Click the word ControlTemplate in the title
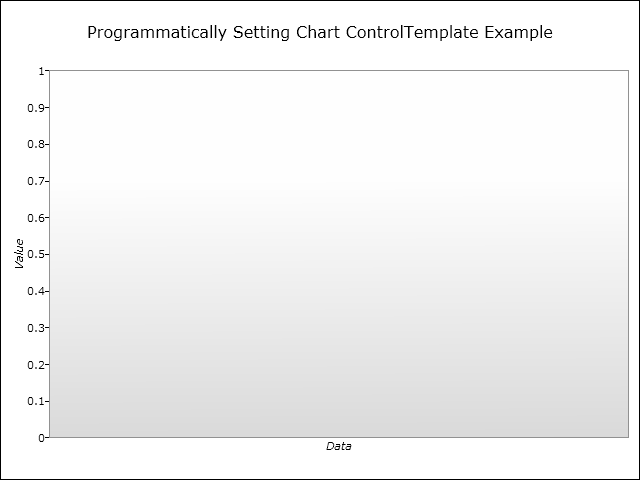This screenshot has width=640, height=480. (412, 32)
